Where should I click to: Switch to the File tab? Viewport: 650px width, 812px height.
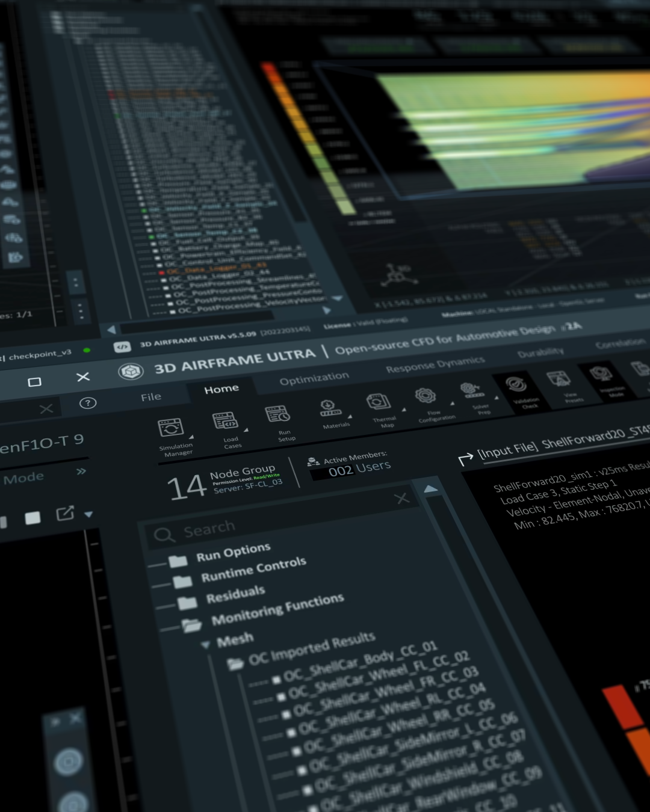coord(151,397)
